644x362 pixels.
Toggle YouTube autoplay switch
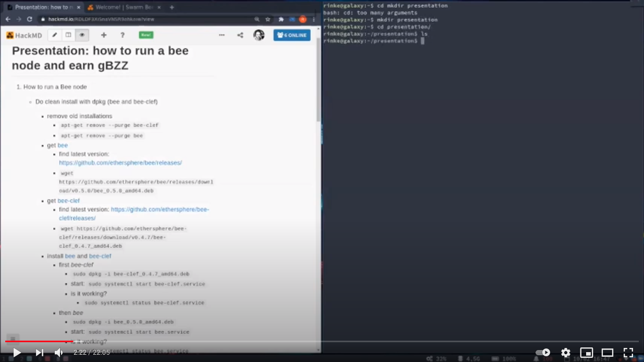(x=543, y=353)
